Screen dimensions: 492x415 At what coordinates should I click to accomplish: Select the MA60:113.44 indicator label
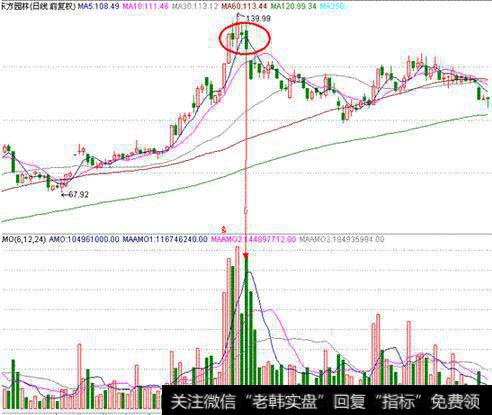pos(245,6)
